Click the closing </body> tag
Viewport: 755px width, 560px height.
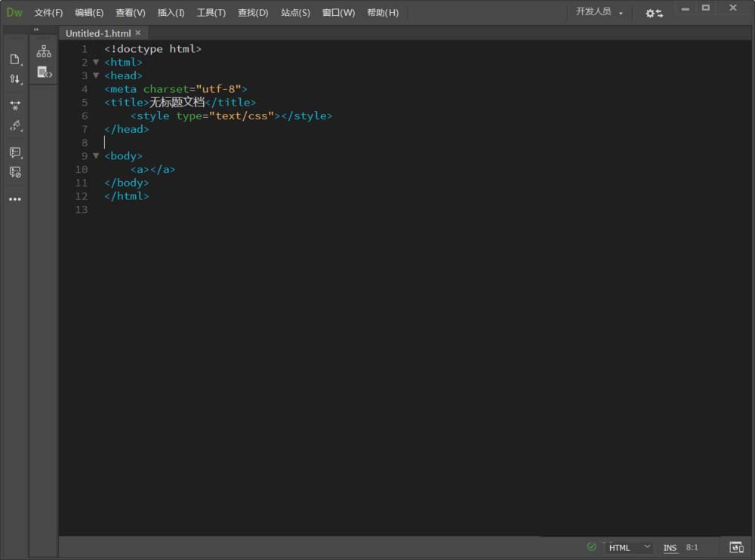(127, 183)
